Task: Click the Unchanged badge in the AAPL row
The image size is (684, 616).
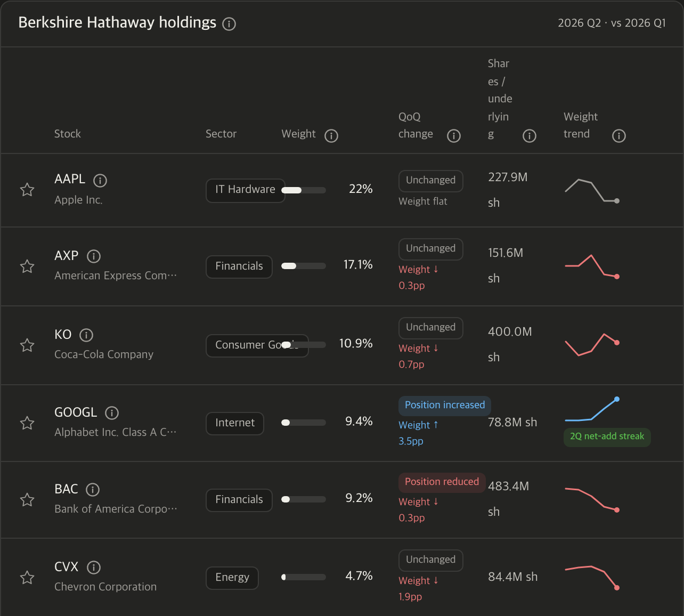Action: (431, 181)
